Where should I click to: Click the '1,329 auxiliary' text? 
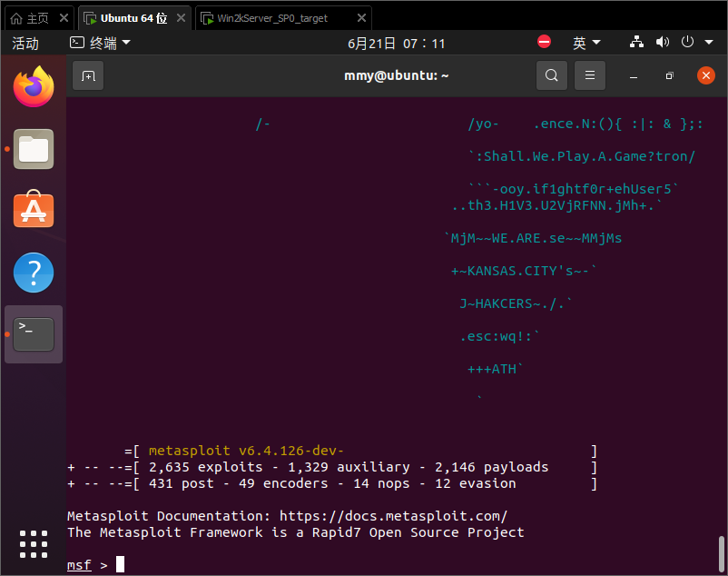(x=349, y=467)
